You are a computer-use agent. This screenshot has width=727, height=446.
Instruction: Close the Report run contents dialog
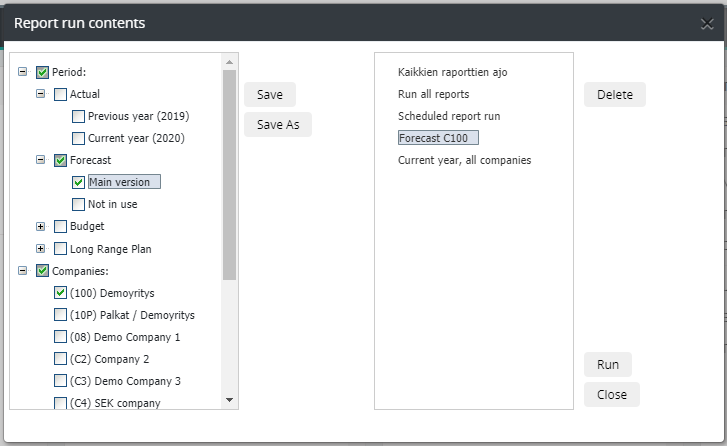(x=707, y=24)
